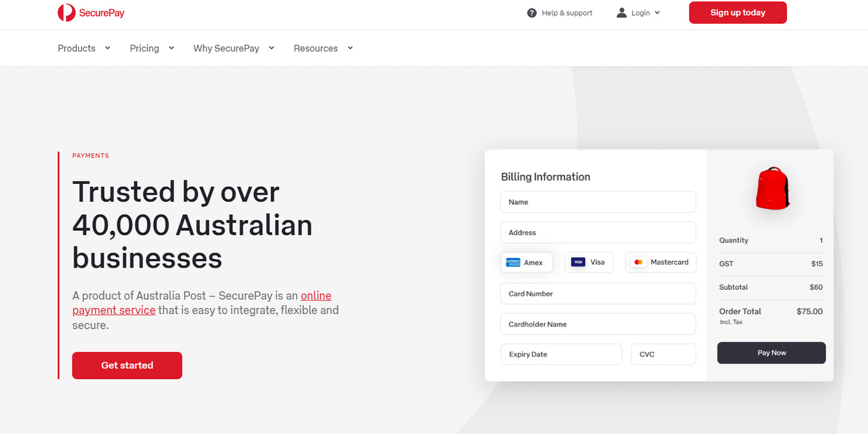
Task: Expand the Products menu chevron
Action: click(x=108, y=48)
